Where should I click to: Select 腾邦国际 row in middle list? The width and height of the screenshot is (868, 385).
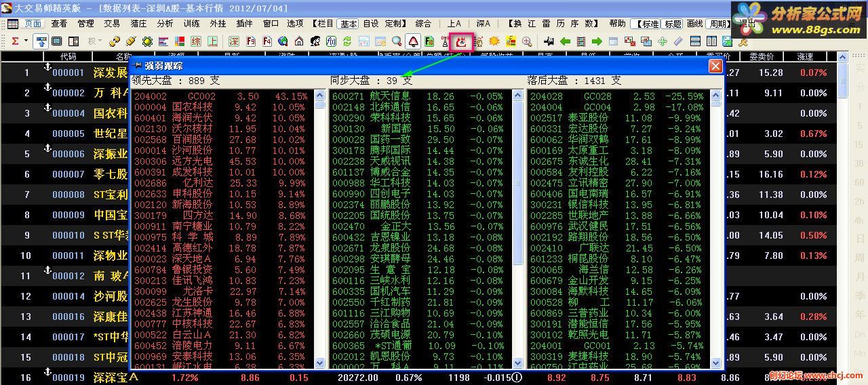(419, 150)
